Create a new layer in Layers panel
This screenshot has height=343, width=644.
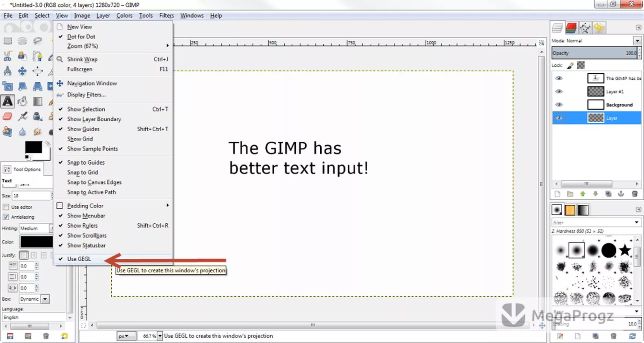(x=557, y=194)
